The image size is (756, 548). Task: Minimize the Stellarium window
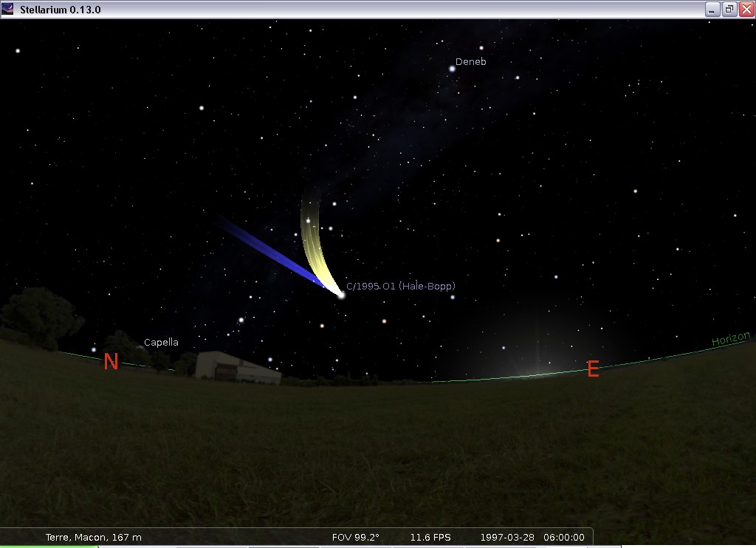click(x=712, y=9)
